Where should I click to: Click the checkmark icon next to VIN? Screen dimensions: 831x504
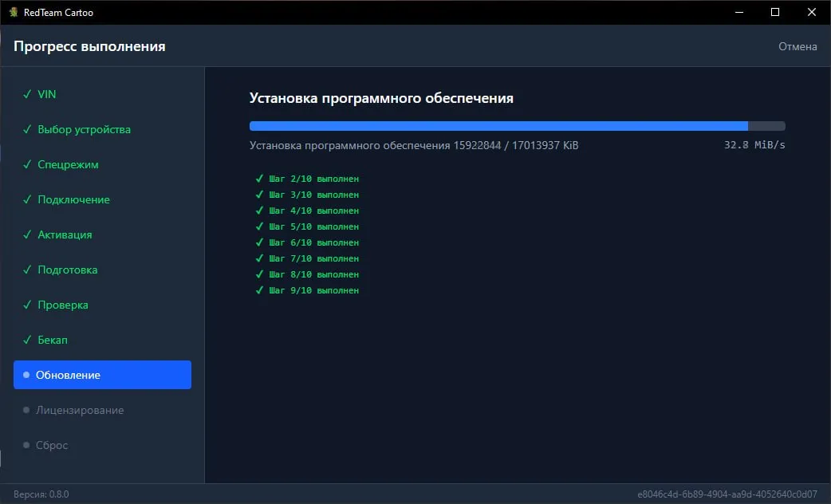[x=27, y=94]
